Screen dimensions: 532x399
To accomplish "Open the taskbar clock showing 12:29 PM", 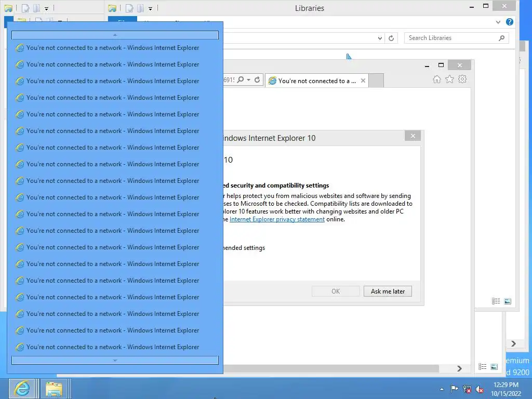I will tap(506, 389).
